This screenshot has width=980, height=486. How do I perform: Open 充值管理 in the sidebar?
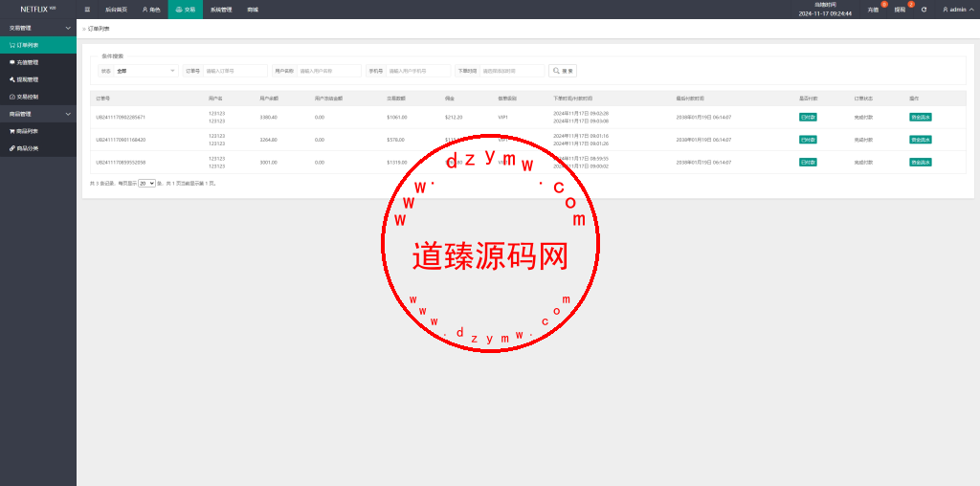pyautogui.click(x=38, y=62)
